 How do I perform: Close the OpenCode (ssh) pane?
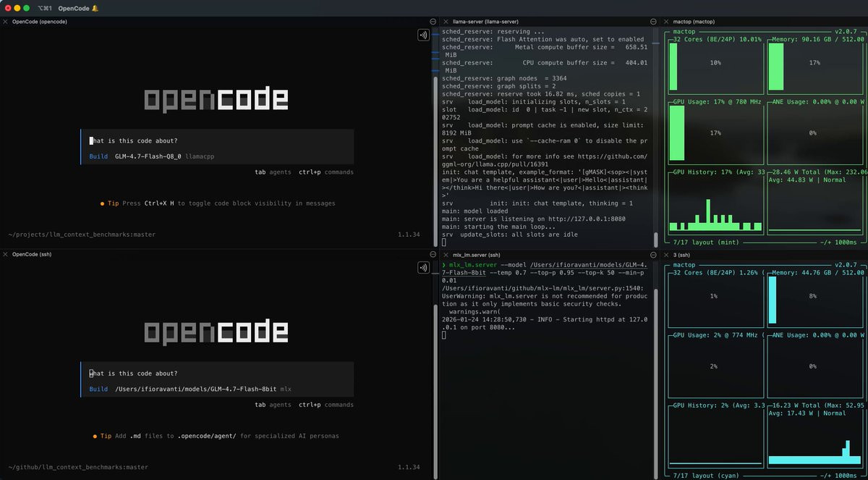[x=6, y=255]
